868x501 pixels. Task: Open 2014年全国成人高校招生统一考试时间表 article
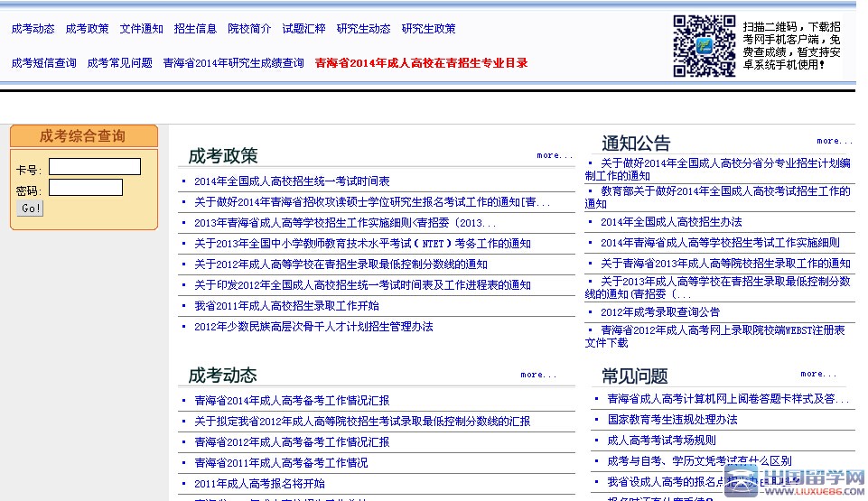pos(292,181)
